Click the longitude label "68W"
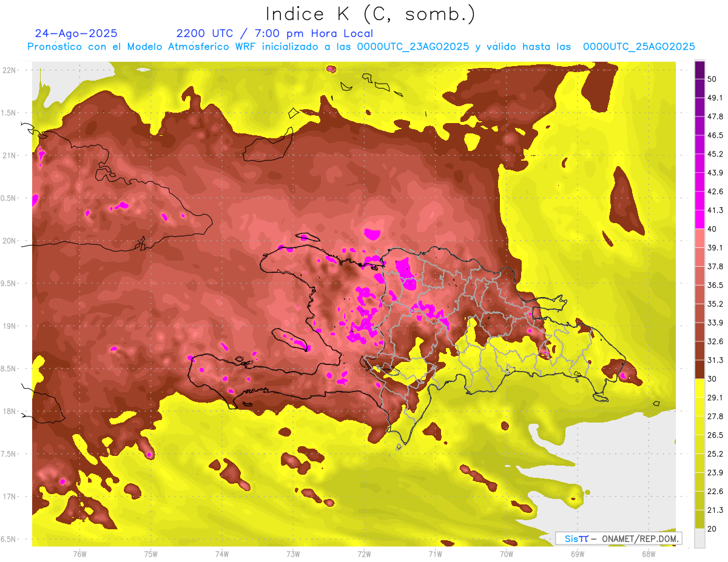728x562 pixels. pos(649,554)
